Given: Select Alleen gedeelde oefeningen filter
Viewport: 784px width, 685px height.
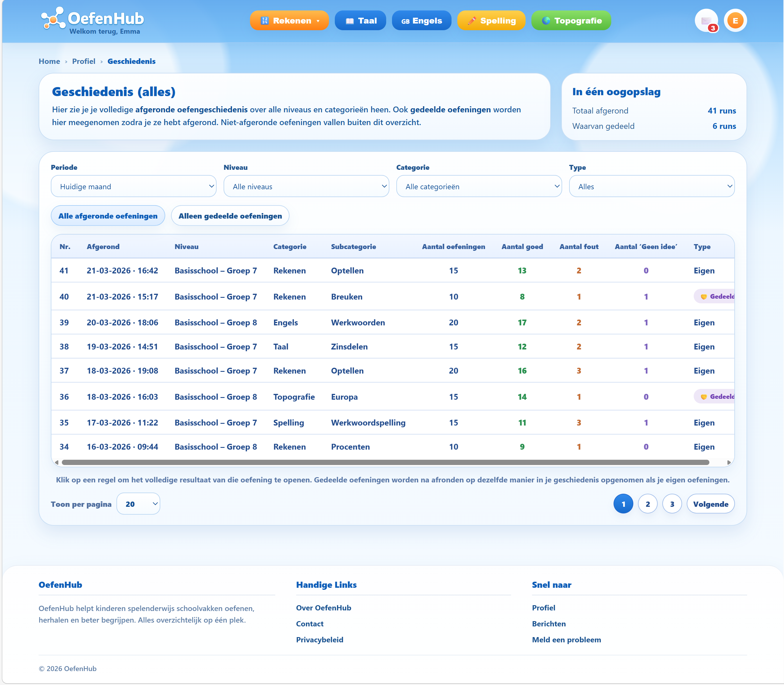Looking at the screenshot, I should tap(230, 216).
